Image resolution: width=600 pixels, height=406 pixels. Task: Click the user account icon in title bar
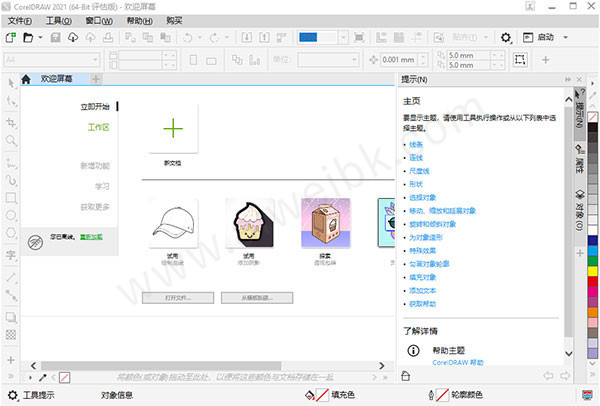pyautogui.click(x=530, y=6)
